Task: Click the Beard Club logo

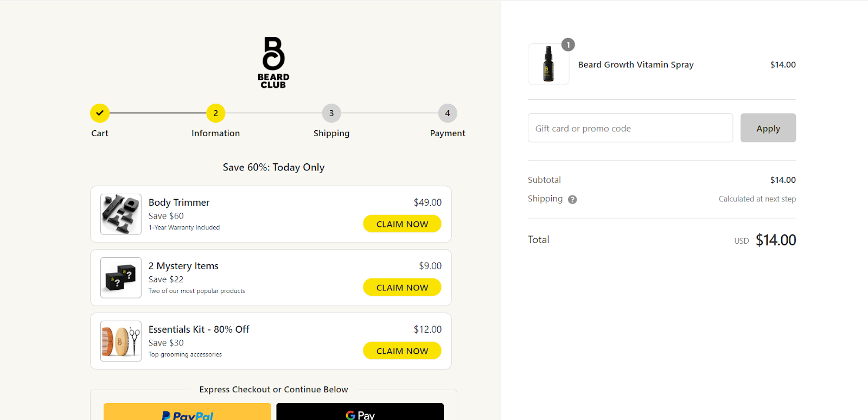Action: click(x=273, y=62)
